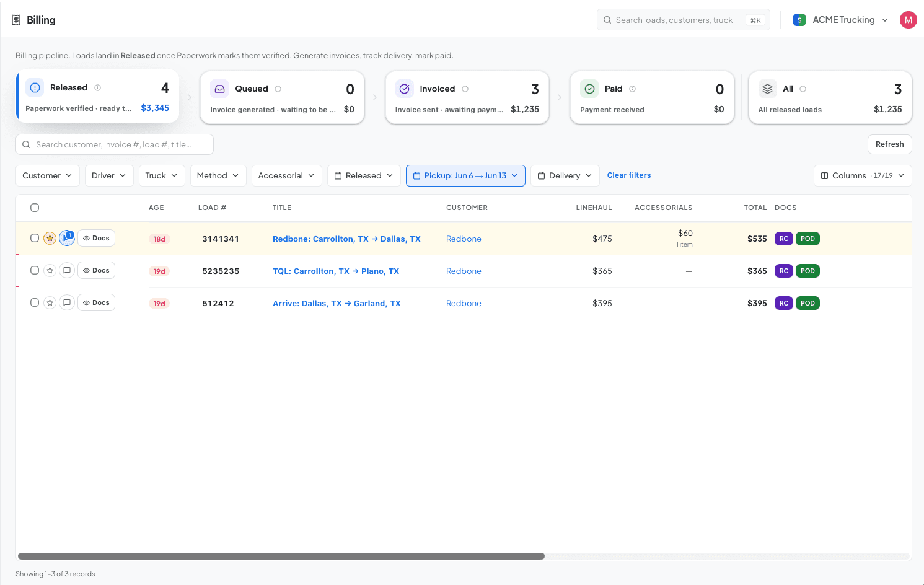This screenshot has height=585, width=924.
Task: Check the box for load 5235235
Action: pos(35,270)
